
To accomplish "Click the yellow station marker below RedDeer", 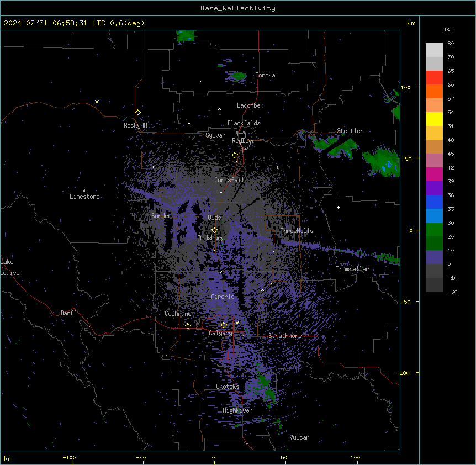I will click(235, 155).
